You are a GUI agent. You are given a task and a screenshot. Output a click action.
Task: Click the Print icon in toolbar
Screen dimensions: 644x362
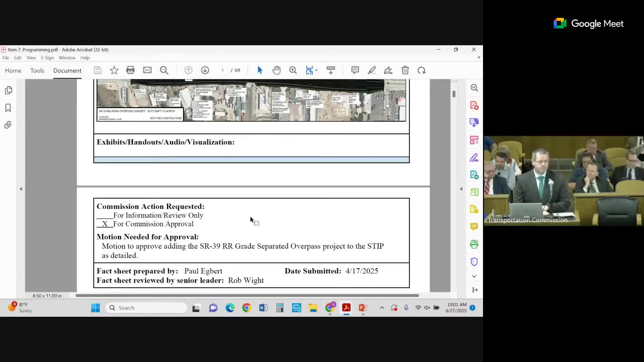[x=130, y=70]
